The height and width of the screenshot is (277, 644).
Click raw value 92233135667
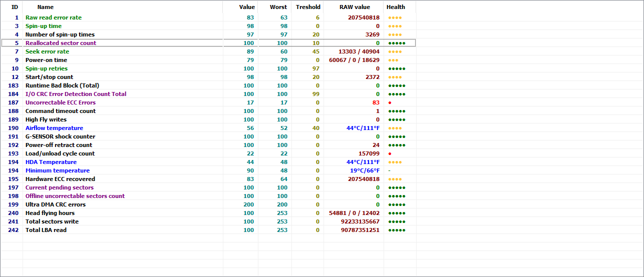360,221
